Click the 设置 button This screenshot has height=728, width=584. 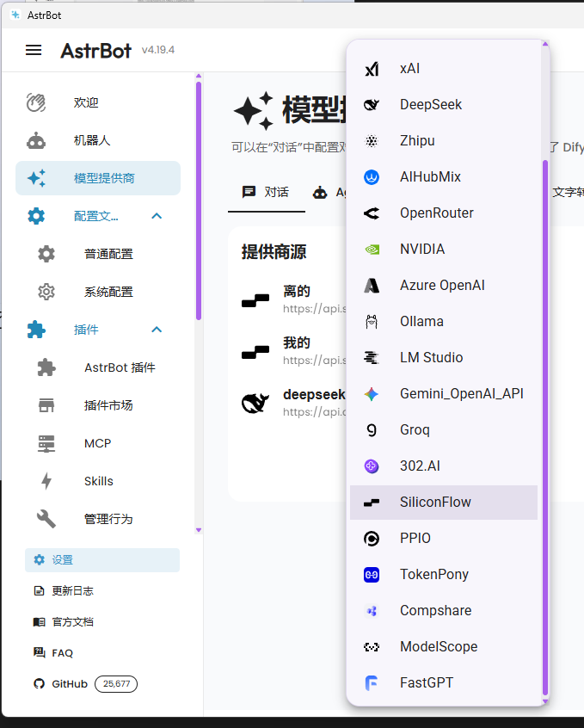click(102, 560)
